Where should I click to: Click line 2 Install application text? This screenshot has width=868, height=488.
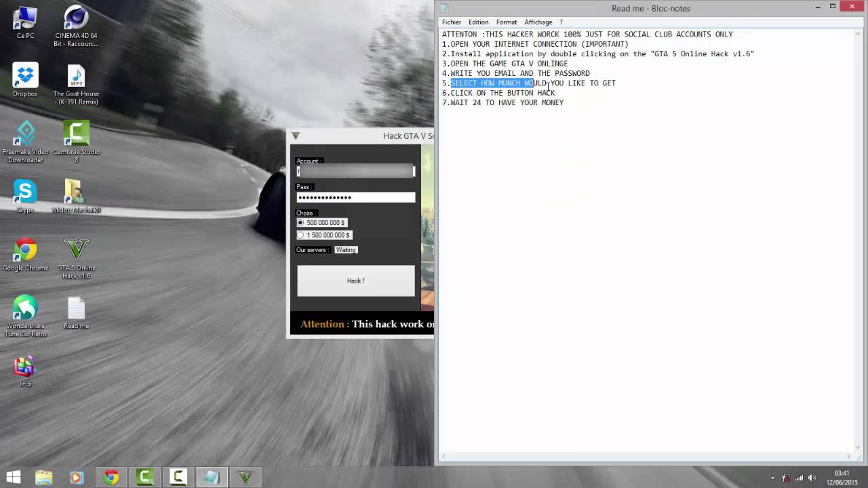click(598, 54)
